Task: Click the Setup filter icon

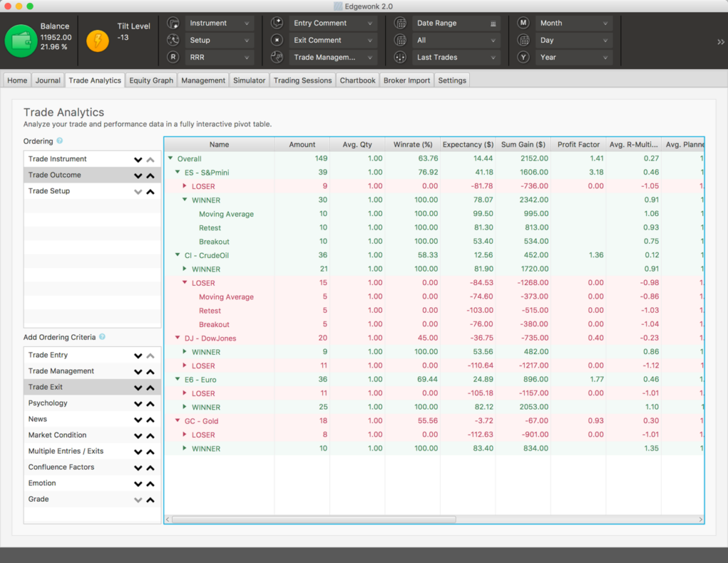Action: click(x=172, y=39)
